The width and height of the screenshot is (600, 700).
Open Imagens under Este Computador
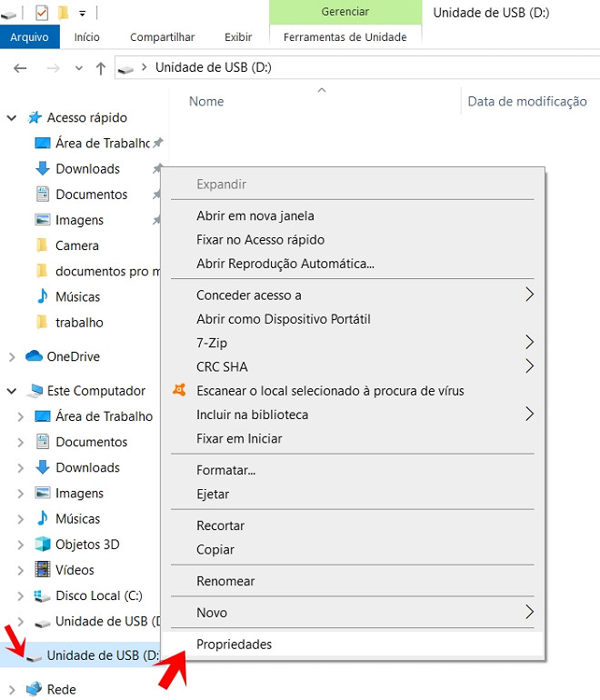coord(79,494)
